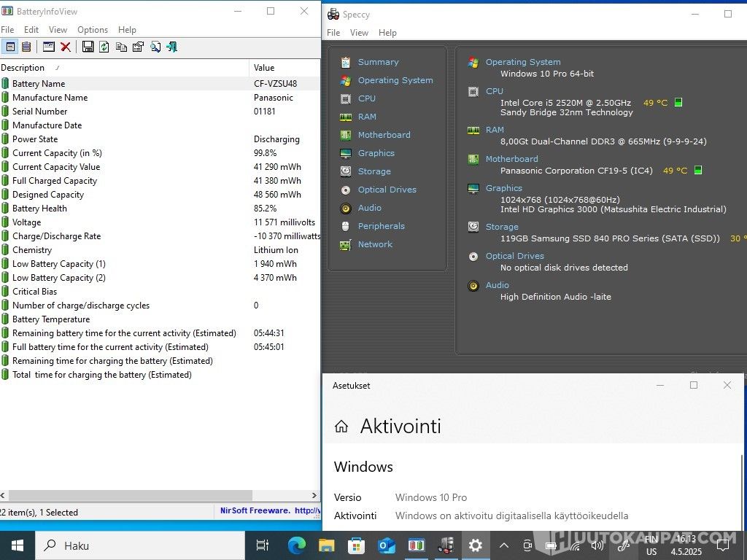Switch to Speccy via taskbar icon
The height and width of the screenshot is (560, 747).
[x=446, y=545]
